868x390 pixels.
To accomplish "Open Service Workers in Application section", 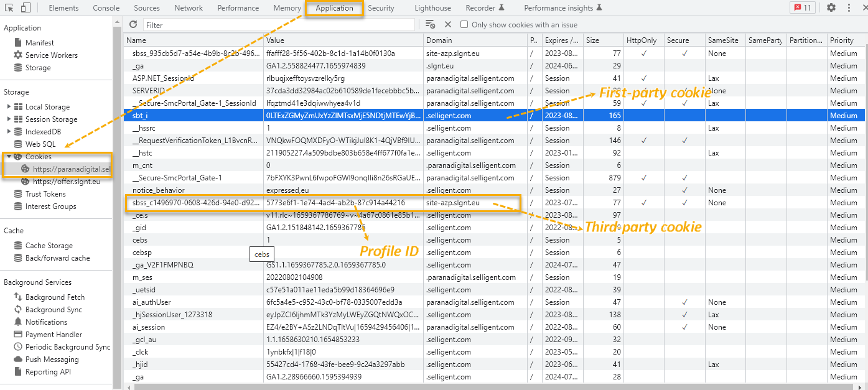I will coord(51,55).
